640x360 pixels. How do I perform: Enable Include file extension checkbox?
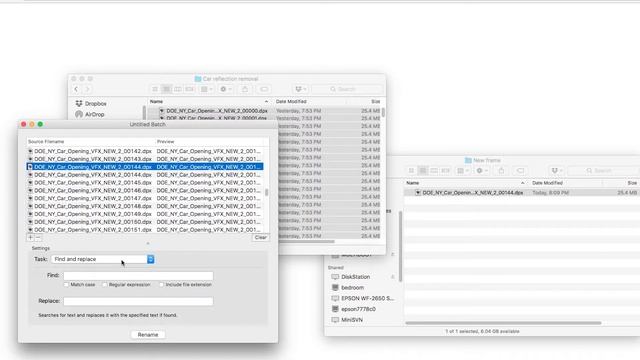click(x=161, y=284)
